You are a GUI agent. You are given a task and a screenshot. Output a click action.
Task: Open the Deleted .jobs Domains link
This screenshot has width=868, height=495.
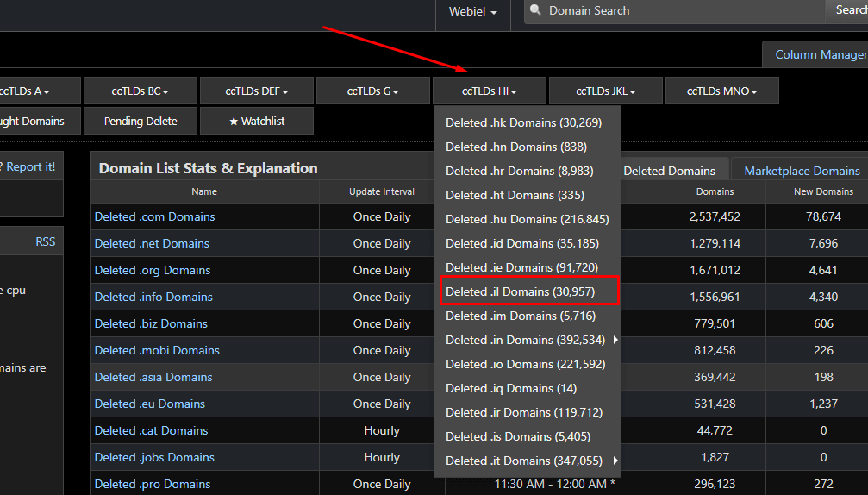154,457
